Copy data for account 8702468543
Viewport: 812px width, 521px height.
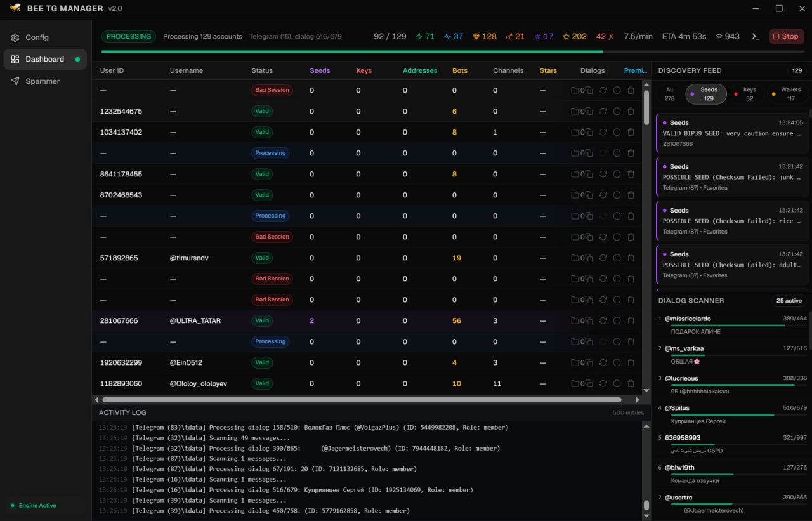(589, 195)
